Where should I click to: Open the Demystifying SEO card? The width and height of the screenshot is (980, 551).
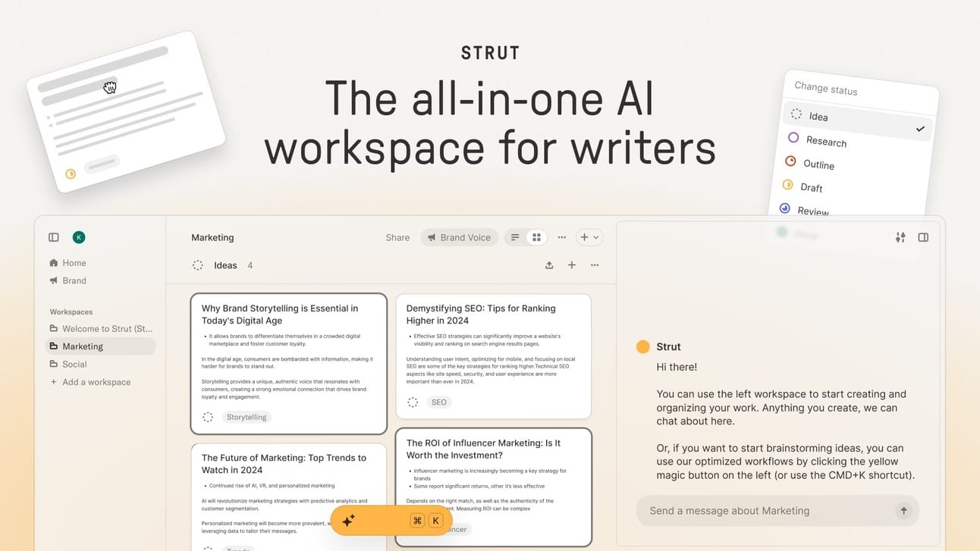click(x=493, y=356)
